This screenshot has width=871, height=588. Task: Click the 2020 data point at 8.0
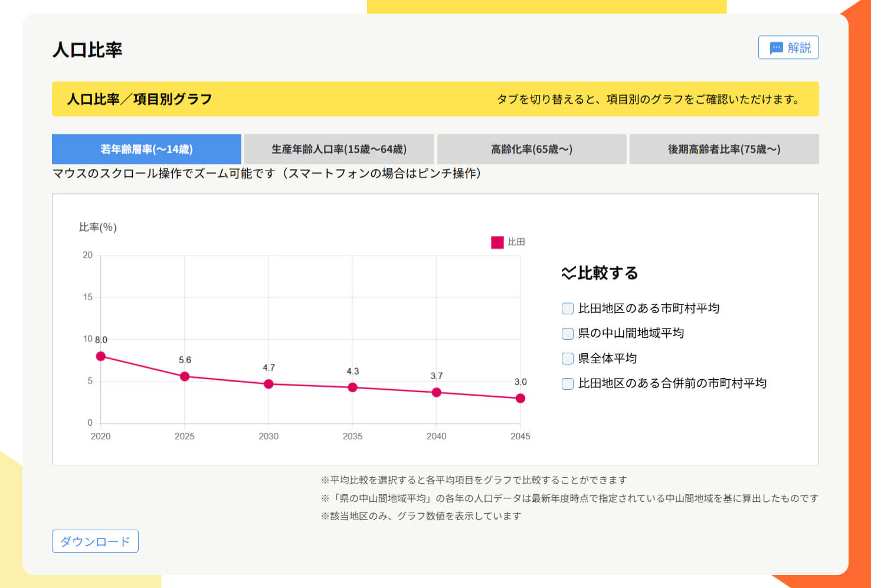click(101, 356)
